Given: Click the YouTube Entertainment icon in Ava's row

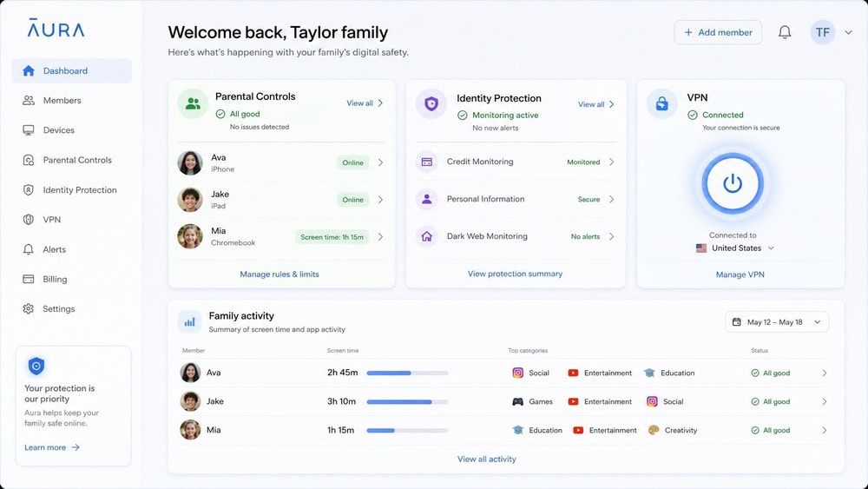Looking at the screenshot, I should pyautogui.click(x=573, y=373).
